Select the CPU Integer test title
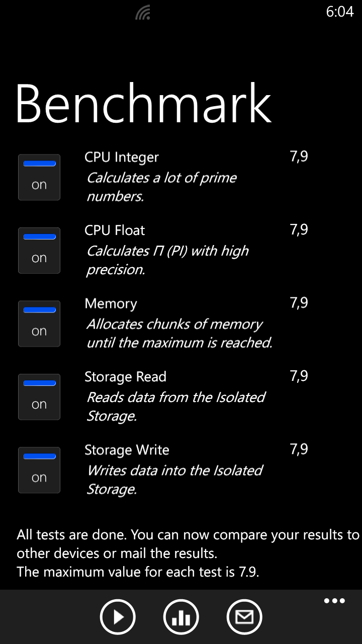The image size is (362, 644). (122, 157)
